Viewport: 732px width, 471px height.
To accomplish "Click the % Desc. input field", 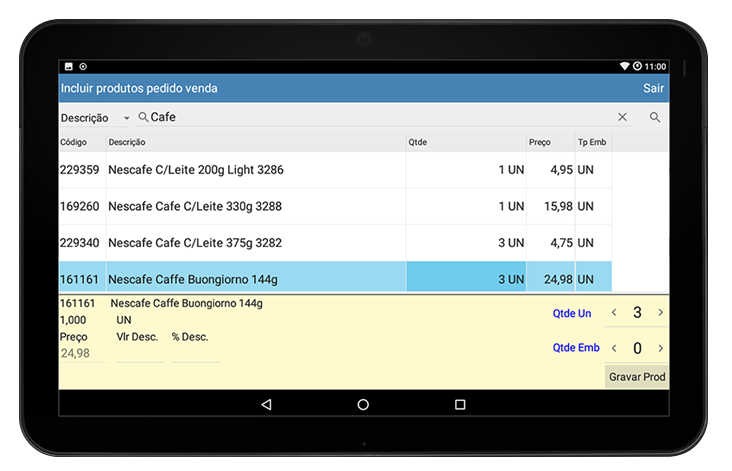I will [195, 353].
